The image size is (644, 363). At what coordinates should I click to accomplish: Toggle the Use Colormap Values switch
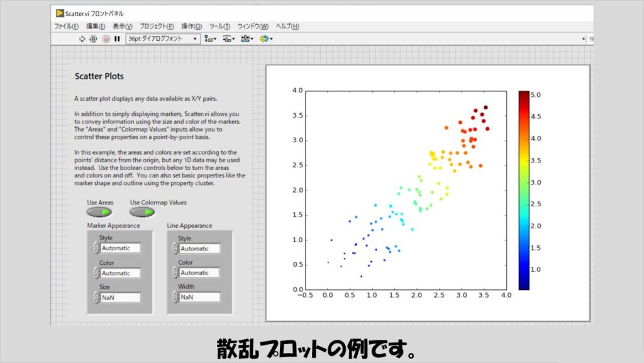coord(142,213)
